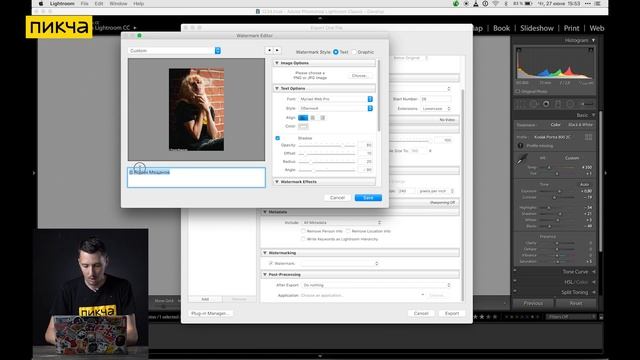Pick the White Balance eyedropper tool
Screen dimensions: 640x360
(522, 160)
